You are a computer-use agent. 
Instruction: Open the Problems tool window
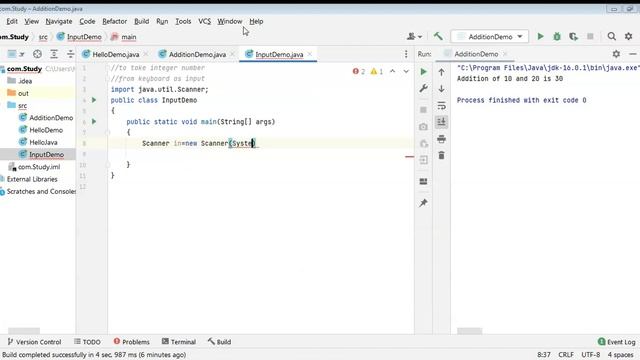131,342
